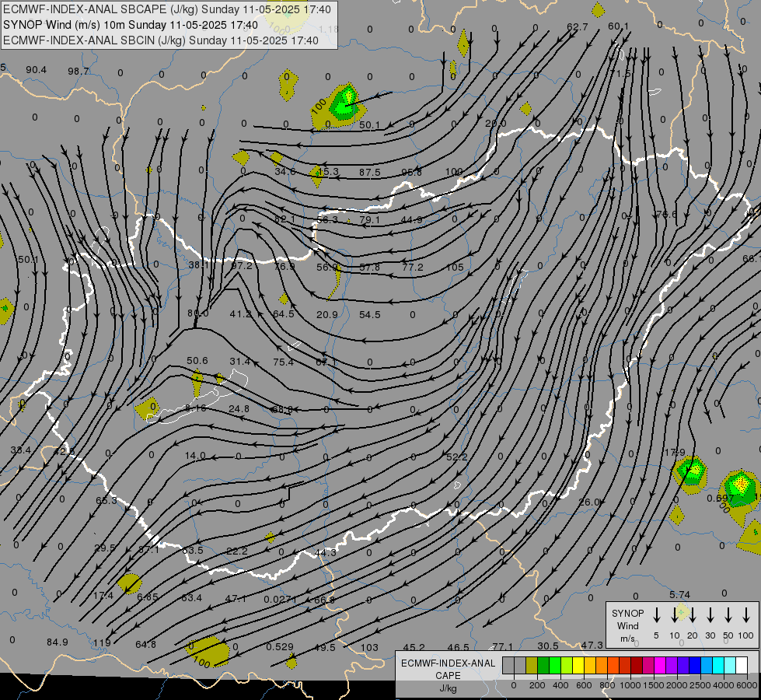
Task: Click the '2500' tick label on the CAPE scale
Action: click(700, 685)
